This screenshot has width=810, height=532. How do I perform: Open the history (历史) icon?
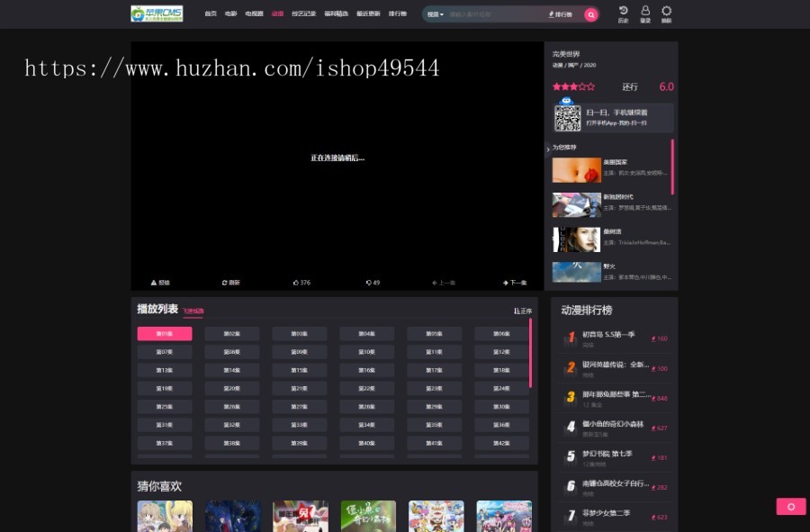tap(624, 11)
